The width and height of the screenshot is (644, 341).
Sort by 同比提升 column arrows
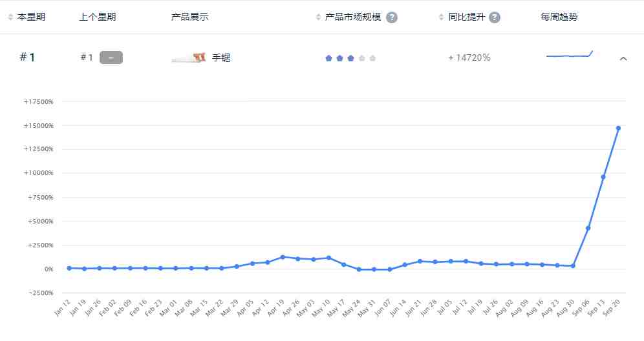coord(441,17)
